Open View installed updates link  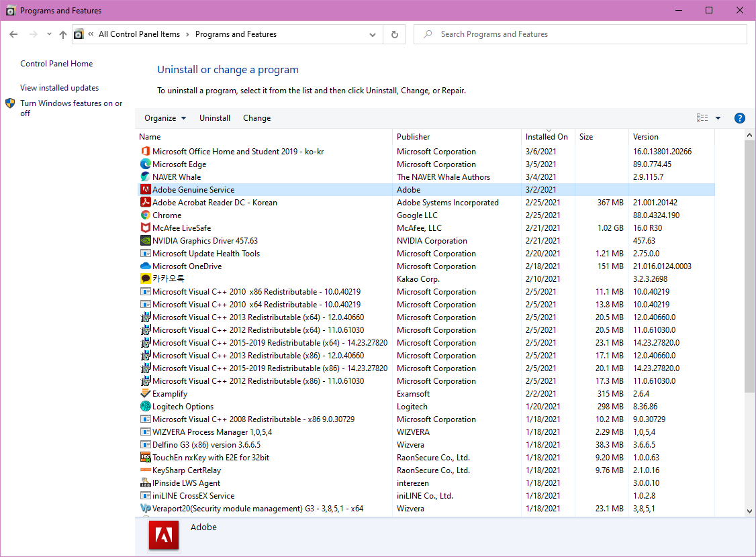59,88
